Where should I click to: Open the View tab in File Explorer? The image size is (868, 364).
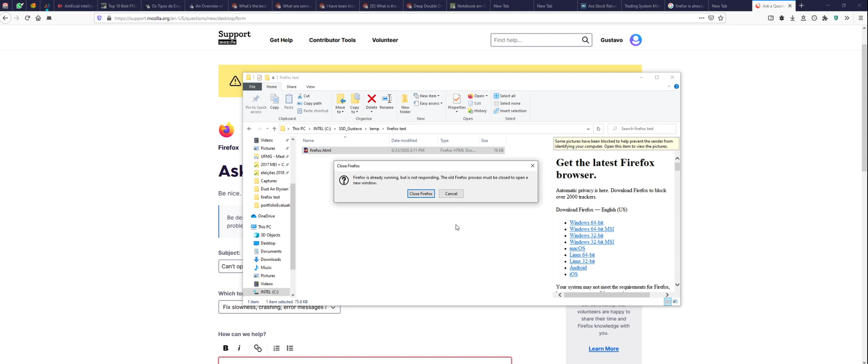tap(310, 87)
